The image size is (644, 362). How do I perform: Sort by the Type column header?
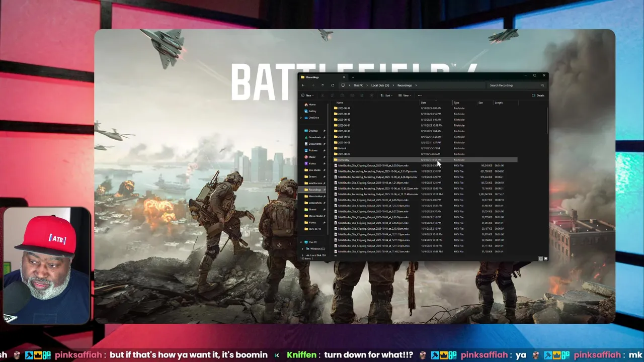click(456, 103)
